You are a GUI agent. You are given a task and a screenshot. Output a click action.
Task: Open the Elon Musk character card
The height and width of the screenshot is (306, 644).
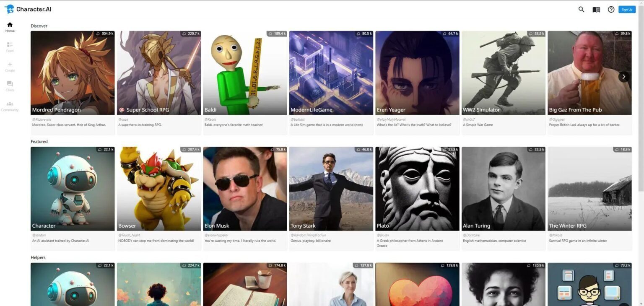245,199
